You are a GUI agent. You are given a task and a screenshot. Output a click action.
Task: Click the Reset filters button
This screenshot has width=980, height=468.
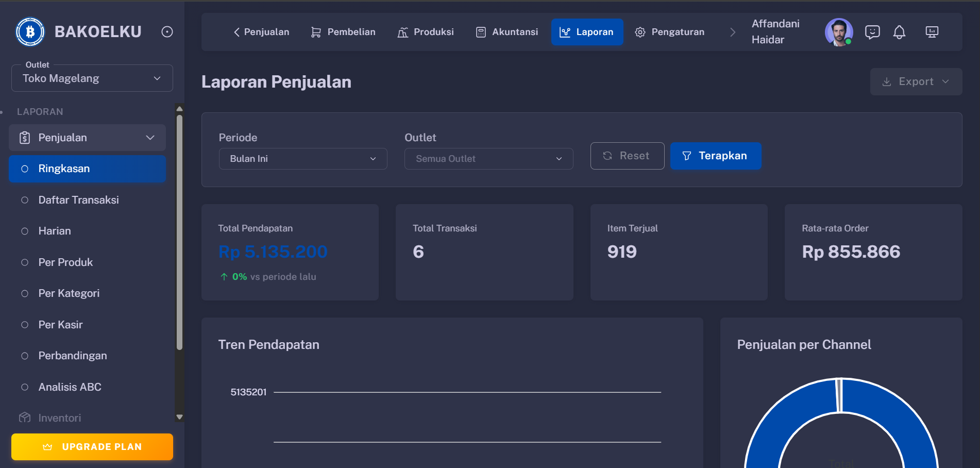[627, 156]
